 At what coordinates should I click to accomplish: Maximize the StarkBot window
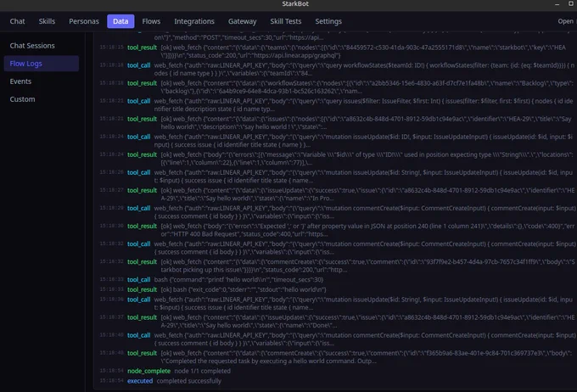(x=571, y=3)
